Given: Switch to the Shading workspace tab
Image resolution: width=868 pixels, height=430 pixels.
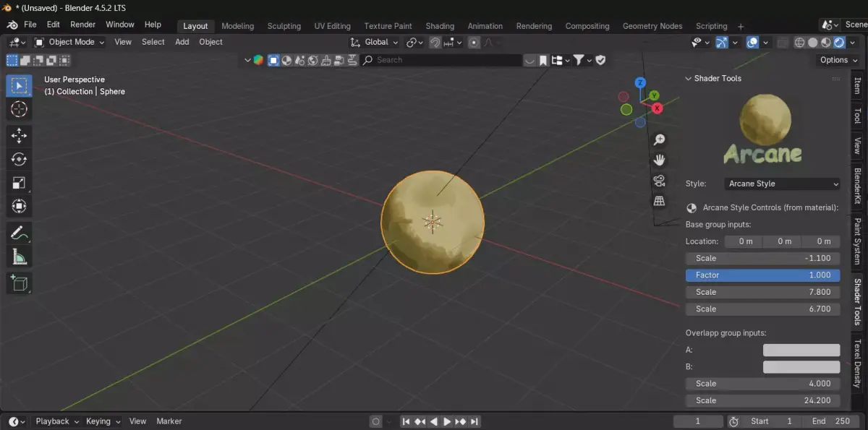Looking at the screenshot, I should [440, 26].
